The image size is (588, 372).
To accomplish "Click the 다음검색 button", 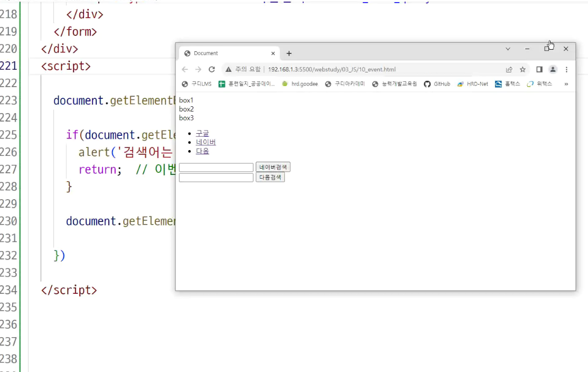I will point(270,178).
